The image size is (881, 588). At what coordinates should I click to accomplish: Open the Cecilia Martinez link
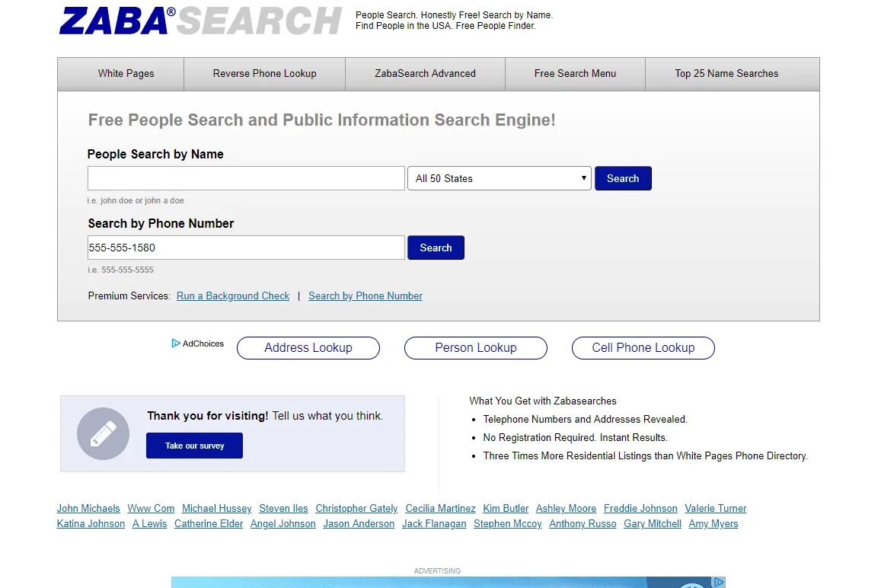(x=440, y=508)
